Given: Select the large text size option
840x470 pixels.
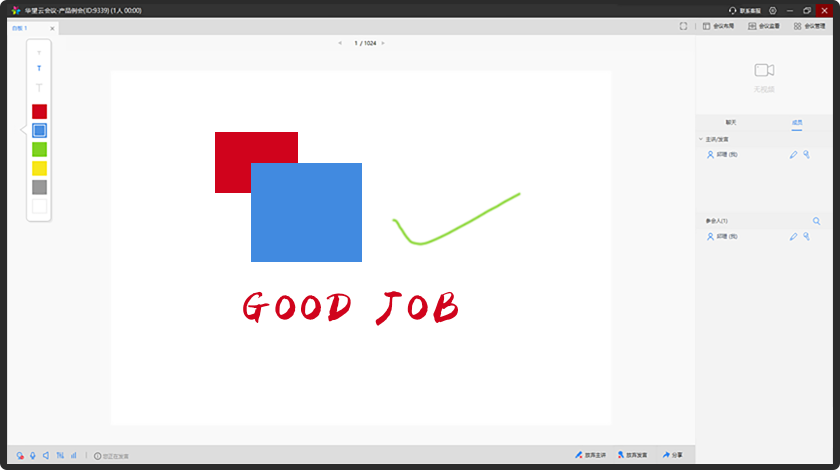Looking at the screenshot, I should tap(39, 88).
